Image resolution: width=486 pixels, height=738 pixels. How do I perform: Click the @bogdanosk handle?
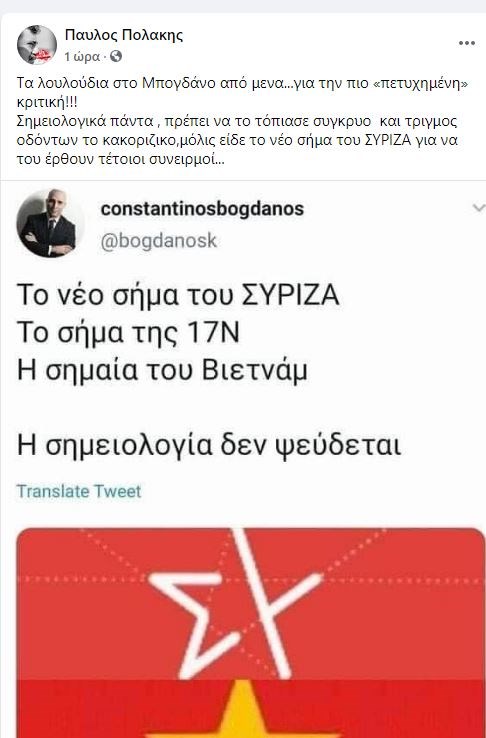click(159, 241)
